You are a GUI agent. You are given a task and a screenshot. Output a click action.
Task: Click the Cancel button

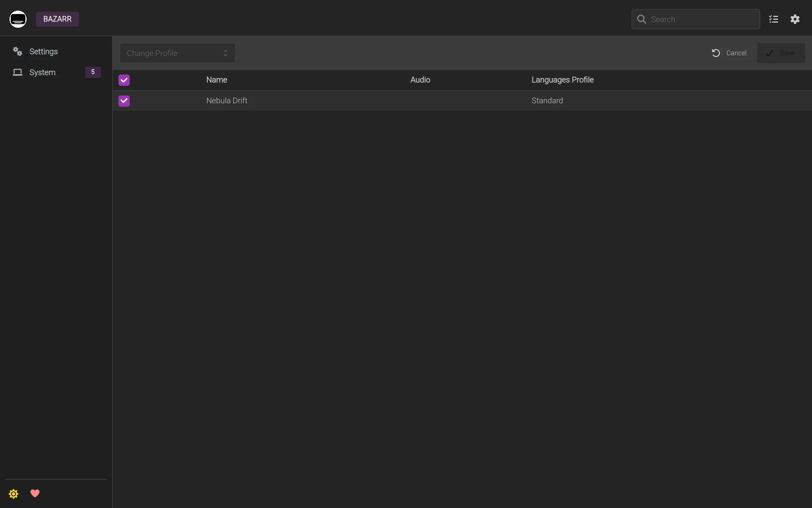pos(729,53)
